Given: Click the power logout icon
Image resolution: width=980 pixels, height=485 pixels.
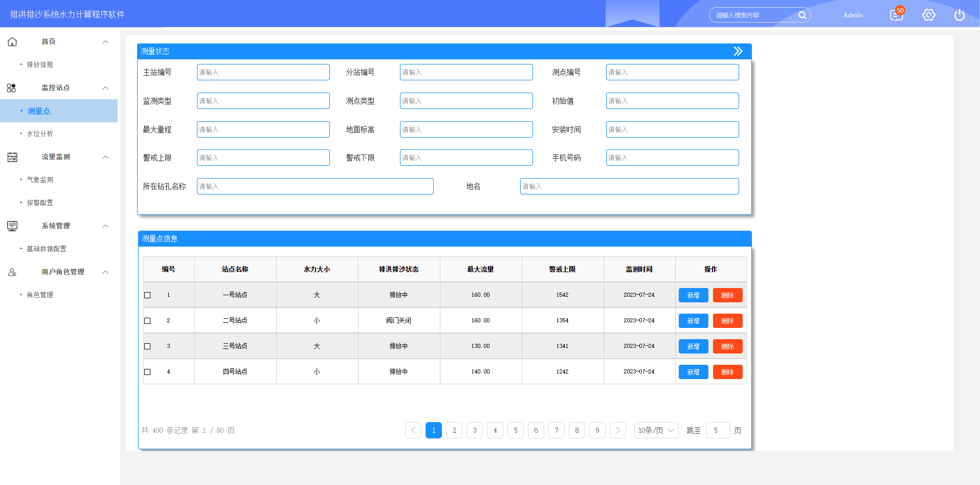Looking at the screenshot, I should (x=960, y=15).
